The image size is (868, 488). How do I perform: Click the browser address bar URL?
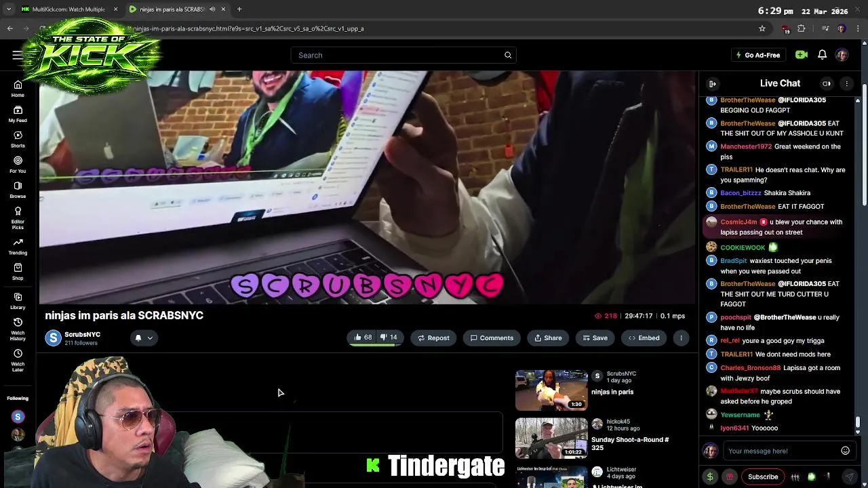pyautogui.click(x=248, y=28)
